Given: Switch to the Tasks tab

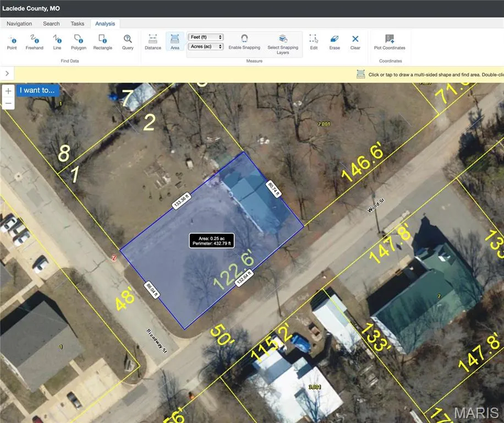Looking at the screenshot, I should tap(78, 24).
